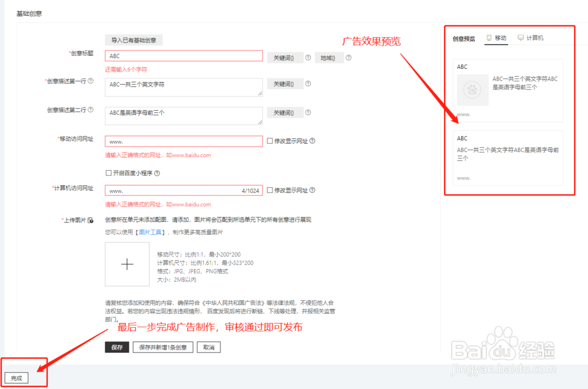Click the plus area to upload an image
The width and height of the screenshot is (588, 389).
tap(128, 264)
